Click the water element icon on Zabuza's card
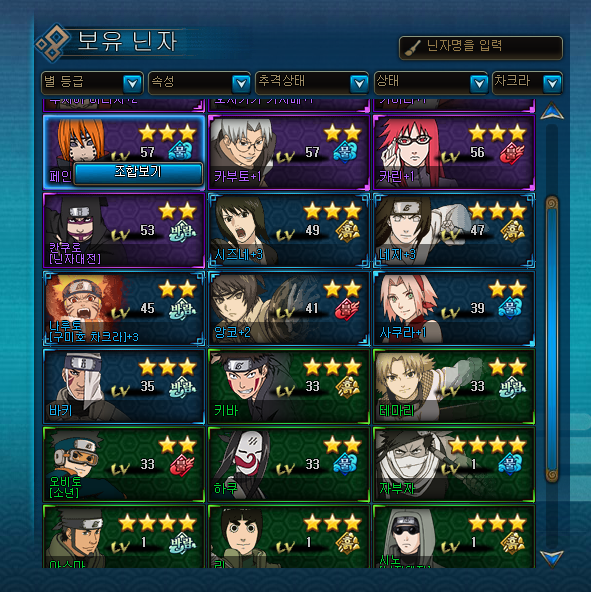 click(x=509, y=464)
